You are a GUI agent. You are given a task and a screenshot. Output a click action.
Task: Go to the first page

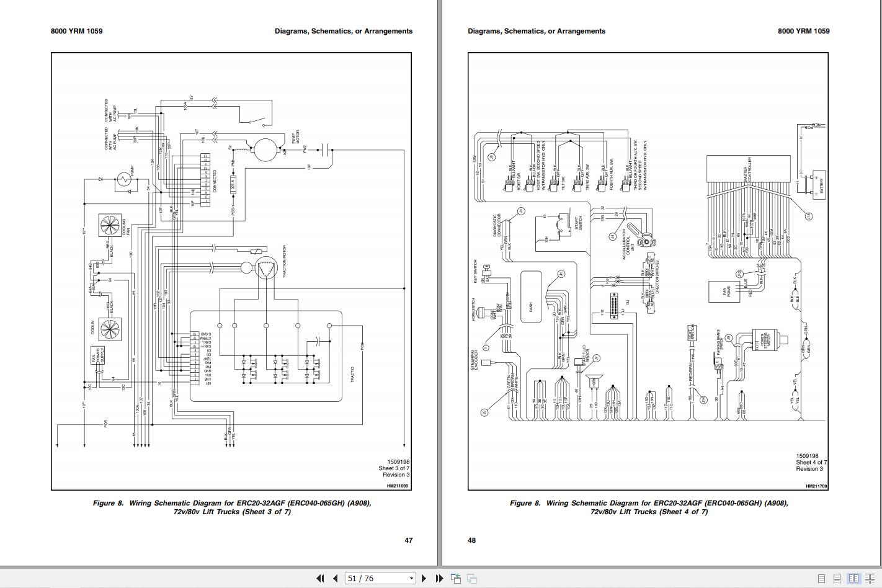tap(320, 578)
